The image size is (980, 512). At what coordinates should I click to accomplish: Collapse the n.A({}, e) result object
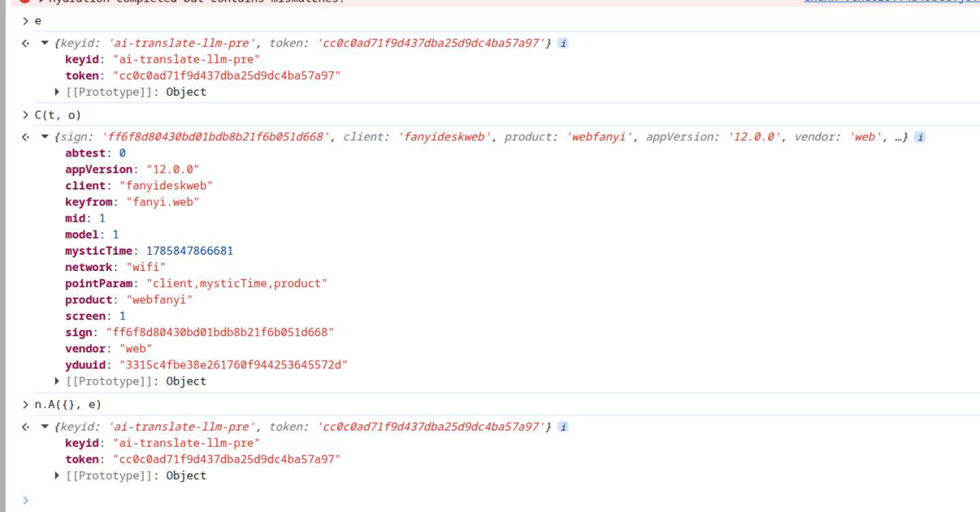(x=45, y=427)
